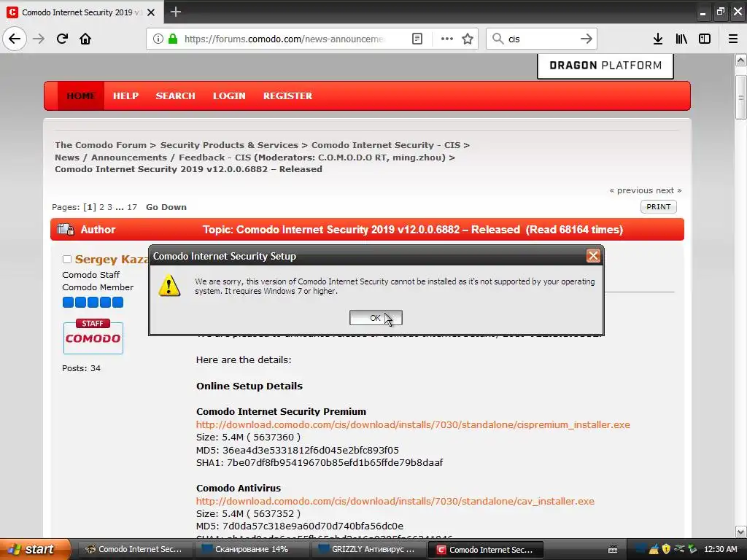Click the search magnifier icon

(x=498, y=39)
